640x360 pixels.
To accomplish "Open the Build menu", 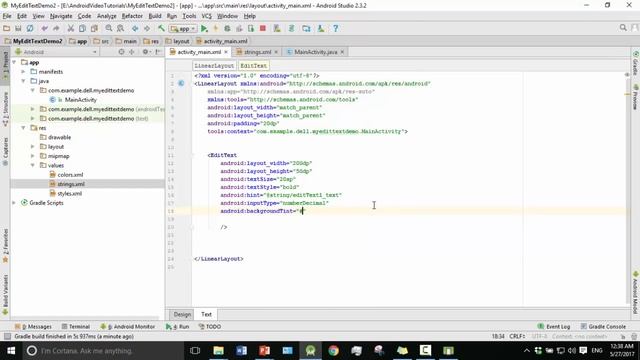I will (155, 16).
